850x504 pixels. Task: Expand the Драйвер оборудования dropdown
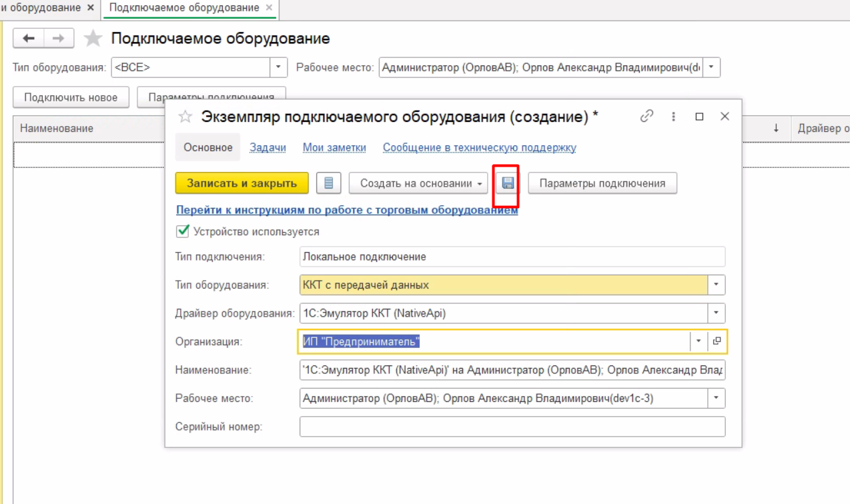point(717,312)
